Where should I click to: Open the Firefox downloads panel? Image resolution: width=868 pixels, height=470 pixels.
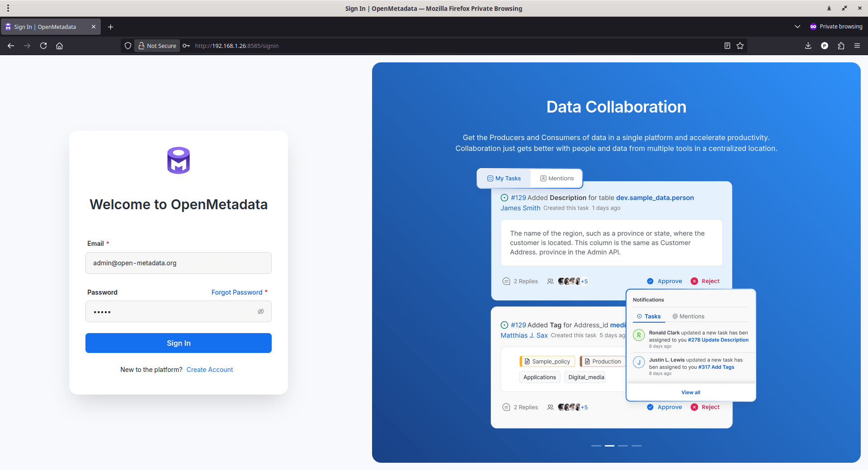808,46
